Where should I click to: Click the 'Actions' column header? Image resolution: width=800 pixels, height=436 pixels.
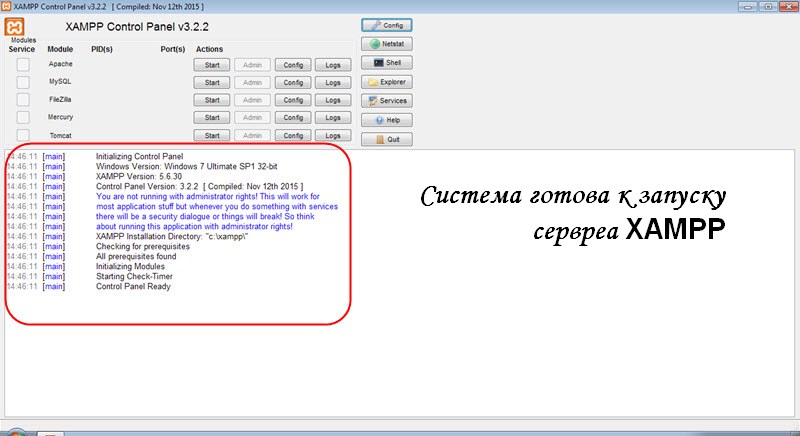click(209, 49)
